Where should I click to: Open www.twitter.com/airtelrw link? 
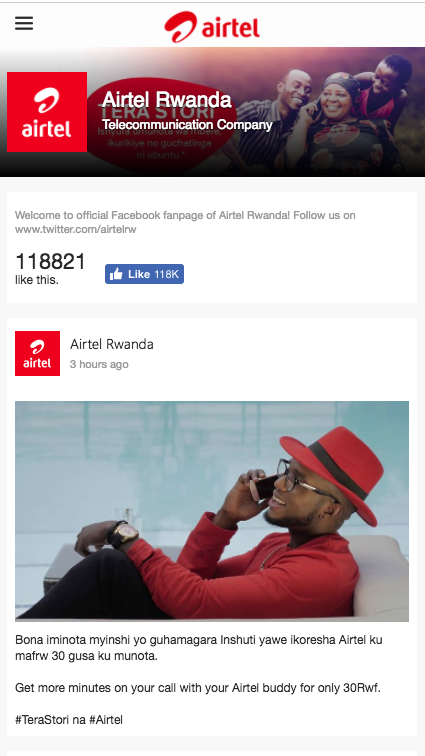(x=76, y=230)
